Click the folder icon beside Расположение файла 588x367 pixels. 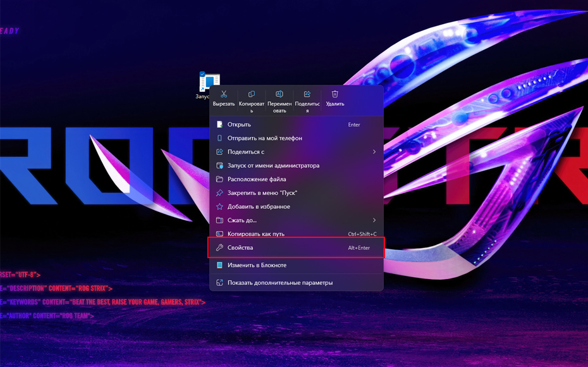[x=220, y=179]
